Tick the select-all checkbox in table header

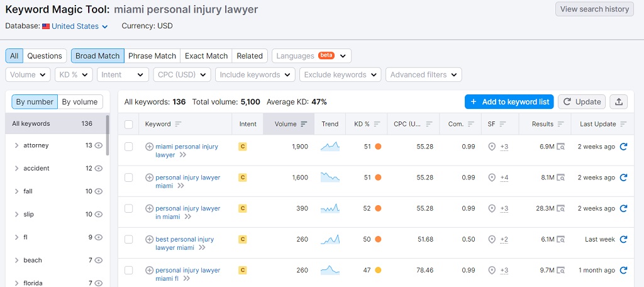[x=129, y=124]
